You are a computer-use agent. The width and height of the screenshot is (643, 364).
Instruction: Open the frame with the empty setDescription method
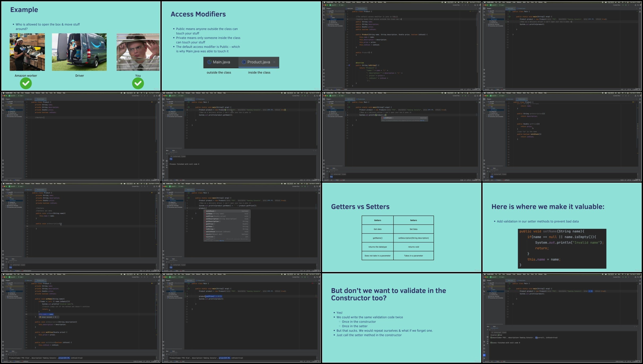(81, 227)
